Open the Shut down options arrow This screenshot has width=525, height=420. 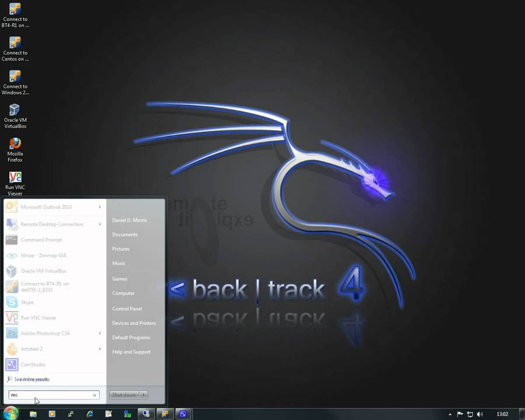143,395
